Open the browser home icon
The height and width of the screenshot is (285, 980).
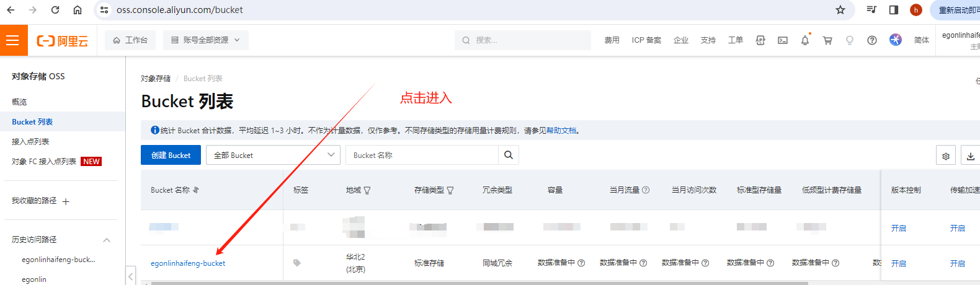point(78,10)
